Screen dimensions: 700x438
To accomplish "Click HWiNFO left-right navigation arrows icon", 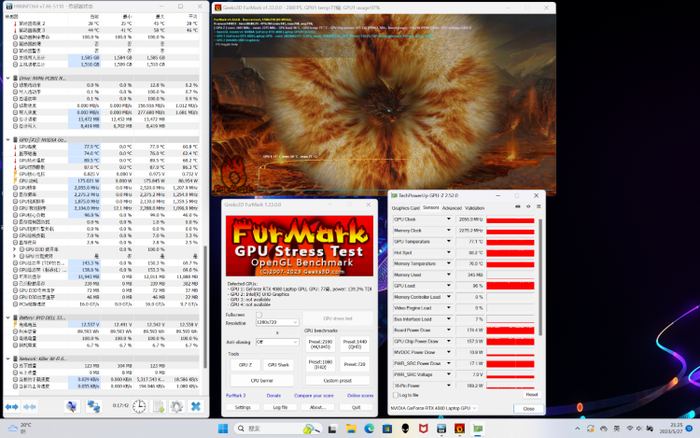I will (13, 407).
